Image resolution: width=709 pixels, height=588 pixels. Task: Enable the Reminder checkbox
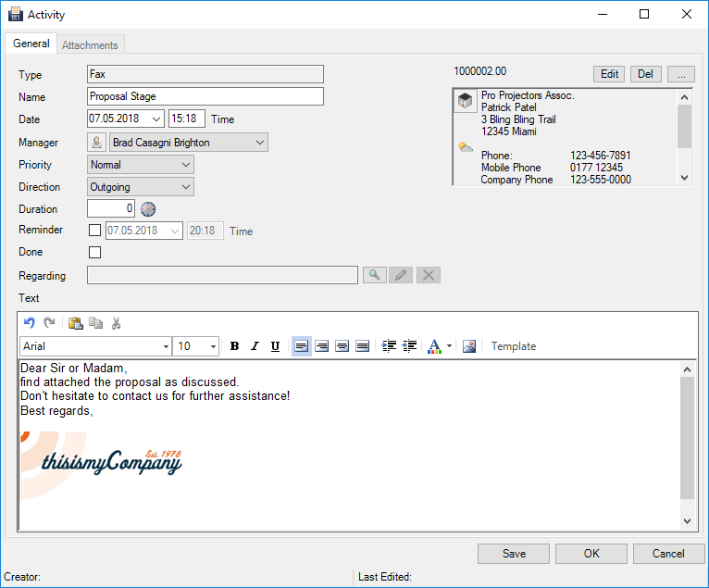pyautogui.click(x=94, y=231)
